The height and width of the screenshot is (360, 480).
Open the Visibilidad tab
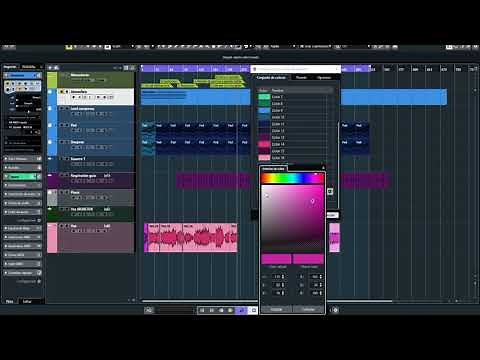pyautogui.click(x=29, y=67)
